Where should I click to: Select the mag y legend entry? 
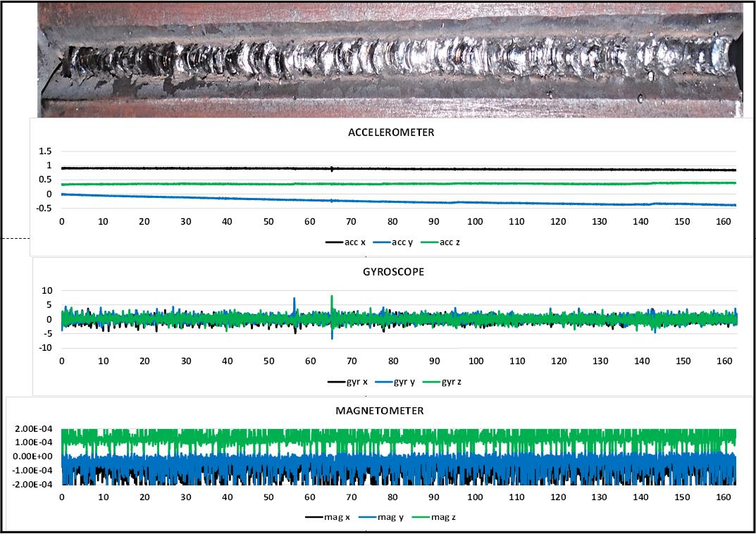(x=381, y=518)
